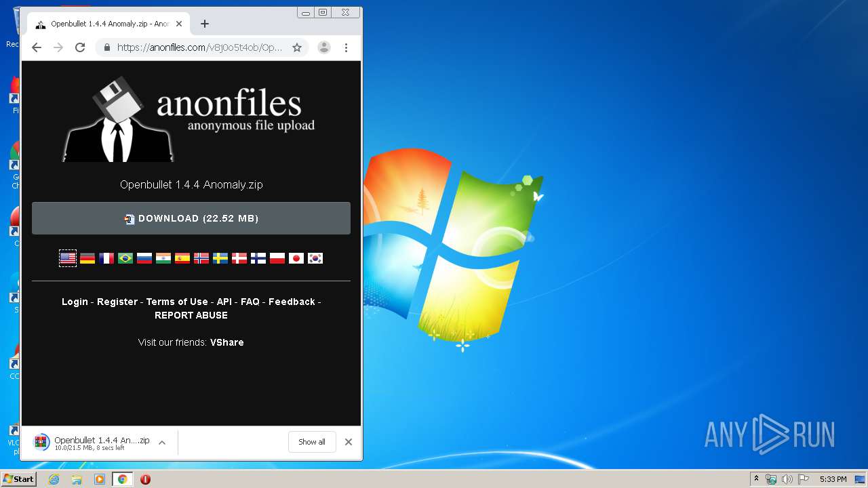Open the Chrome three-dot menu
The image size is (868, 488).
(x=346, y=47)
